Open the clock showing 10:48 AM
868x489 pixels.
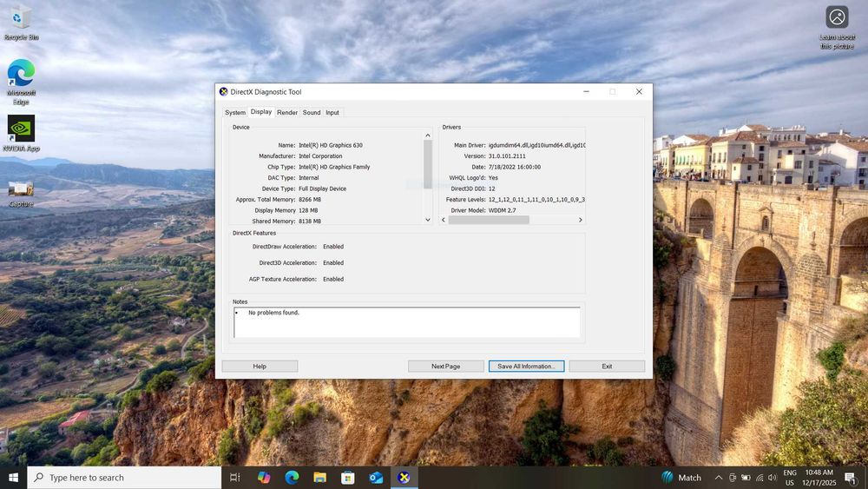(819, 478)
